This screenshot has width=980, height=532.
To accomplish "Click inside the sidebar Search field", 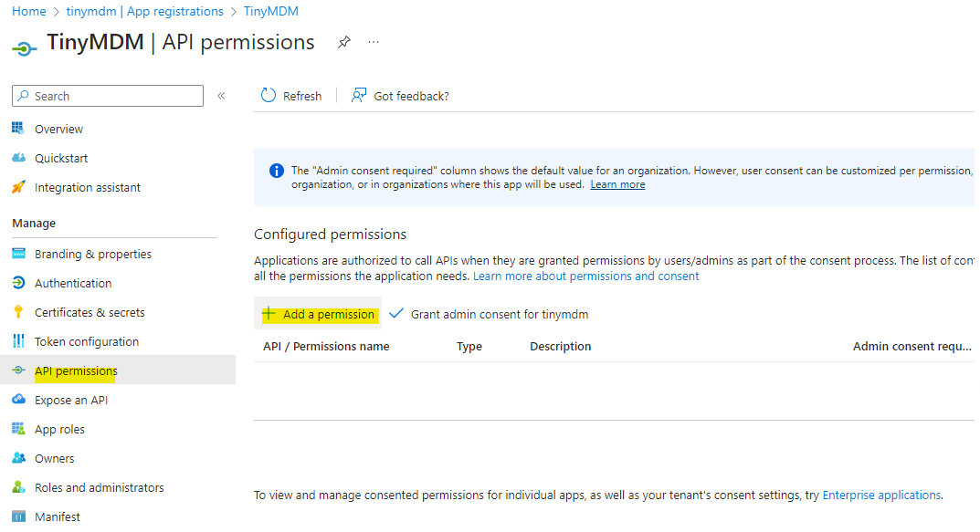I will pyautogui.click(x=107, y=95).
